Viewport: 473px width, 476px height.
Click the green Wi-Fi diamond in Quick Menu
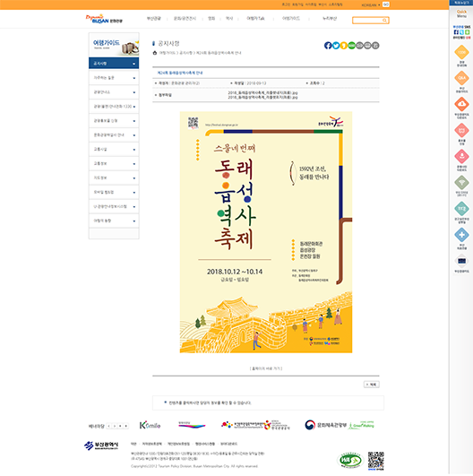tap(461, 183)
